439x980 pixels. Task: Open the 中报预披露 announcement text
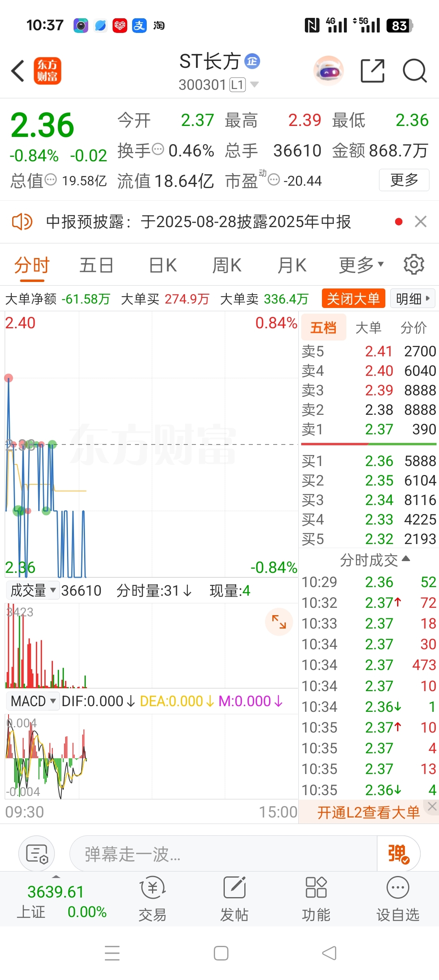point(198,222)
